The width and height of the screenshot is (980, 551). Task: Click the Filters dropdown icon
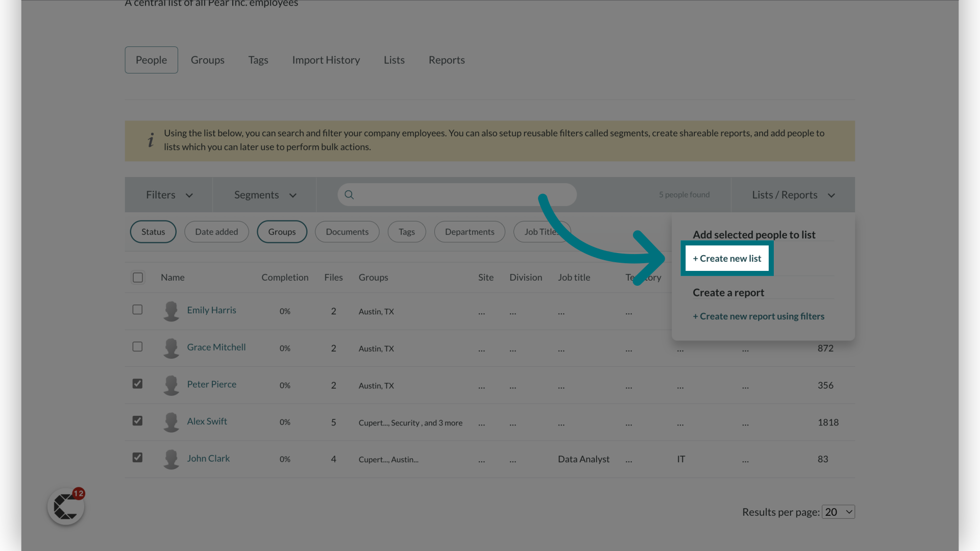(x=189, y=194)
